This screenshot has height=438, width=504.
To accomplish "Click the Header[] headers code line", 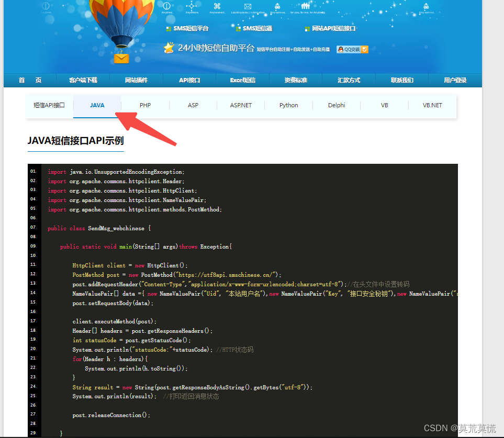I will pos(142,331).
